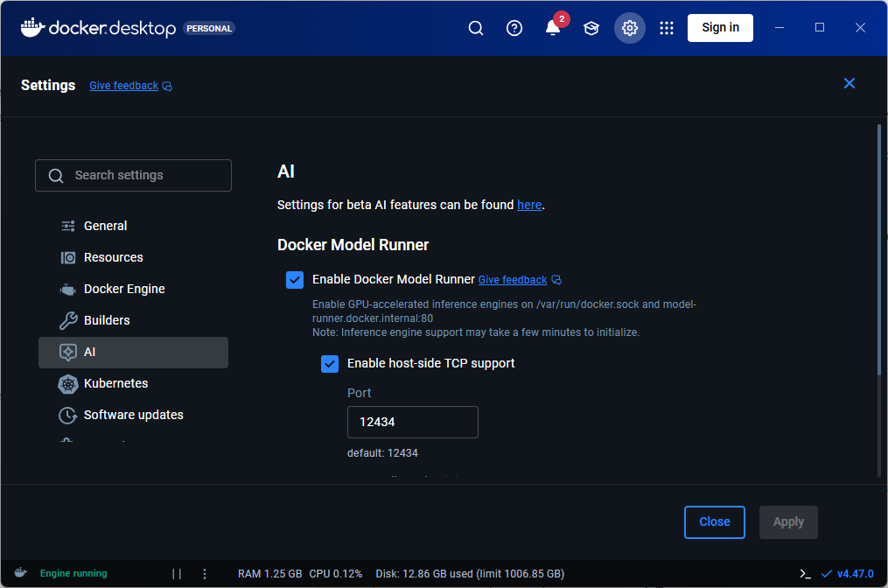Open the apps grid icon

(667, 28)
